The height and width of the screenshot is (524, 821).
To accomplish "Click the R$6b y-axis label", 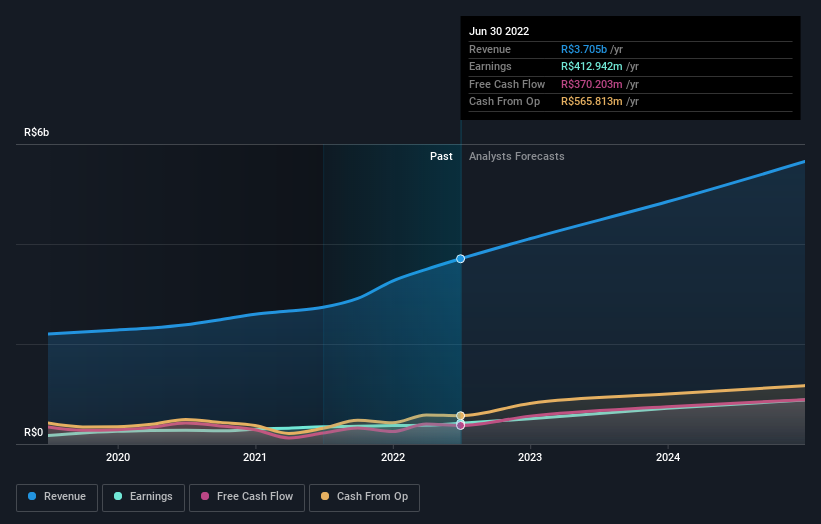I will click(37, 132).
